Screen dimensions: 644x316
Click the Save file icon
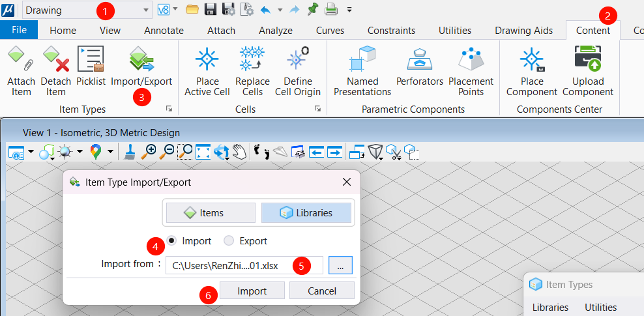click(211, 10)
